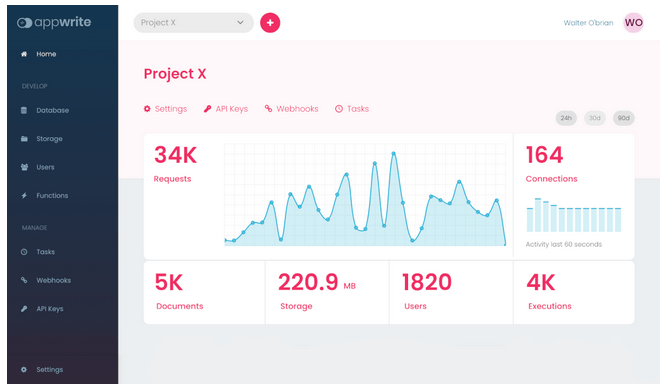Go to Home in the sidebar

click(46, 54)
